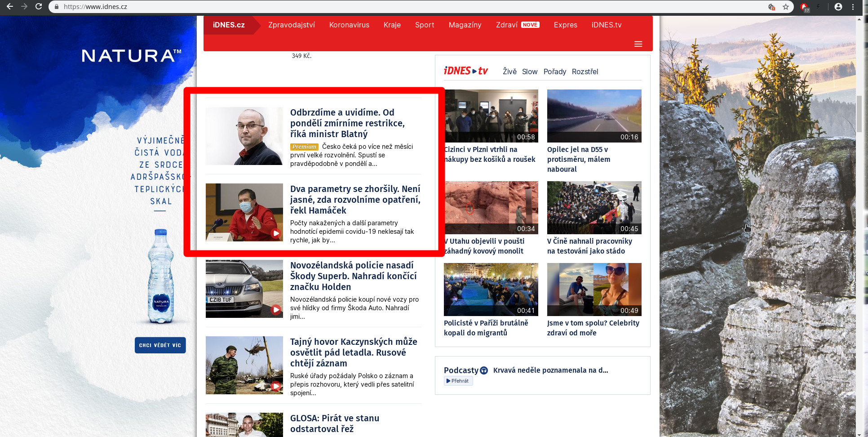Open the Plzeň shoppers video thumbnail 00:58
This screenshot has width=868, height=437.
491,116
